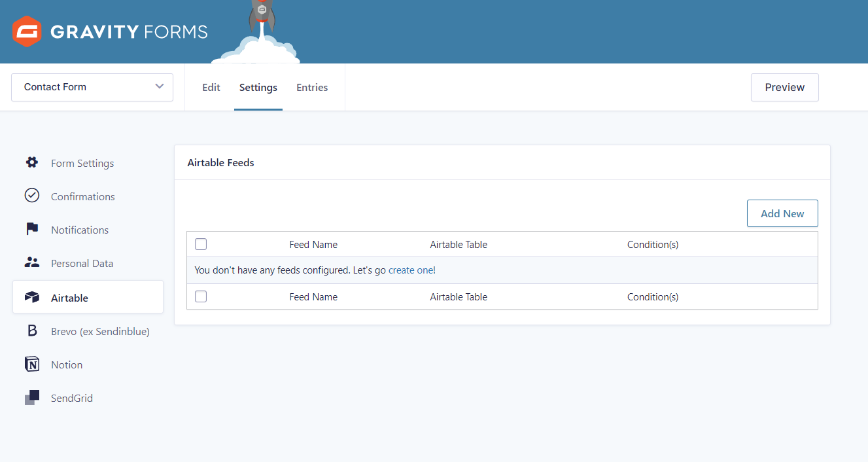Expand the form switcher chevron arrow

[160, 86]
